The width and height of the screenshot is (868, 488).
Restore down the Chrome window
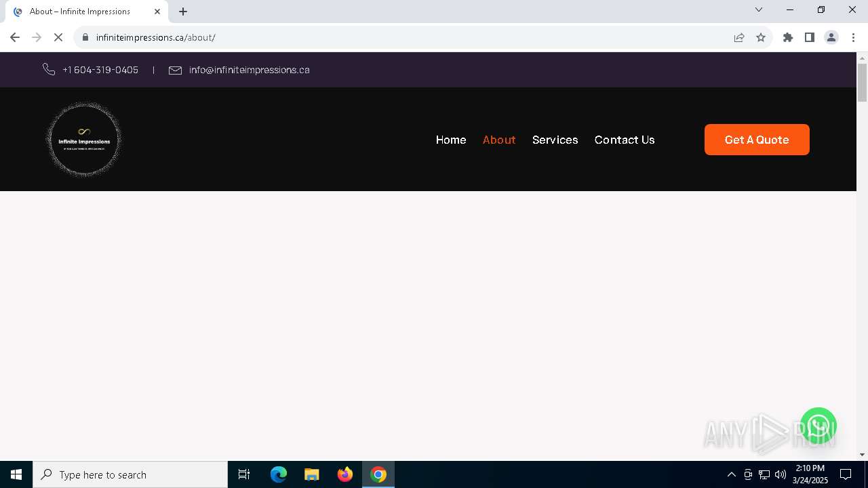click(821, 9)
